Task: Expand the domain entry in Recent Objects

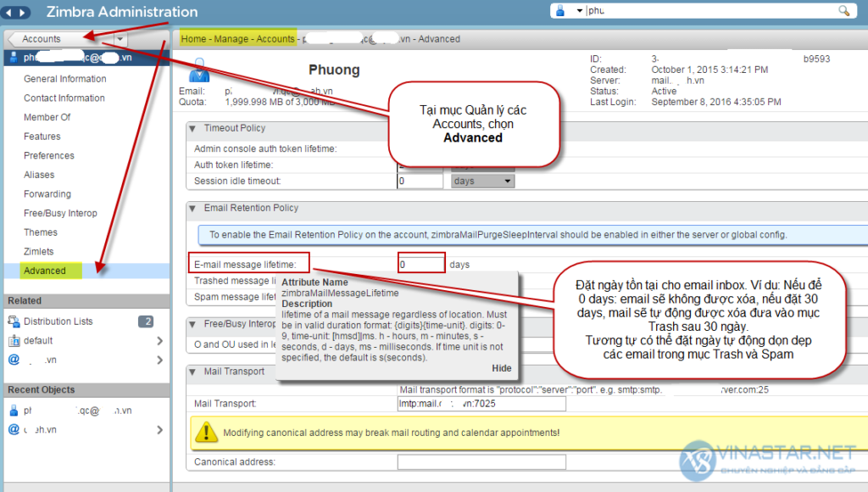Action: pos(161,429)
